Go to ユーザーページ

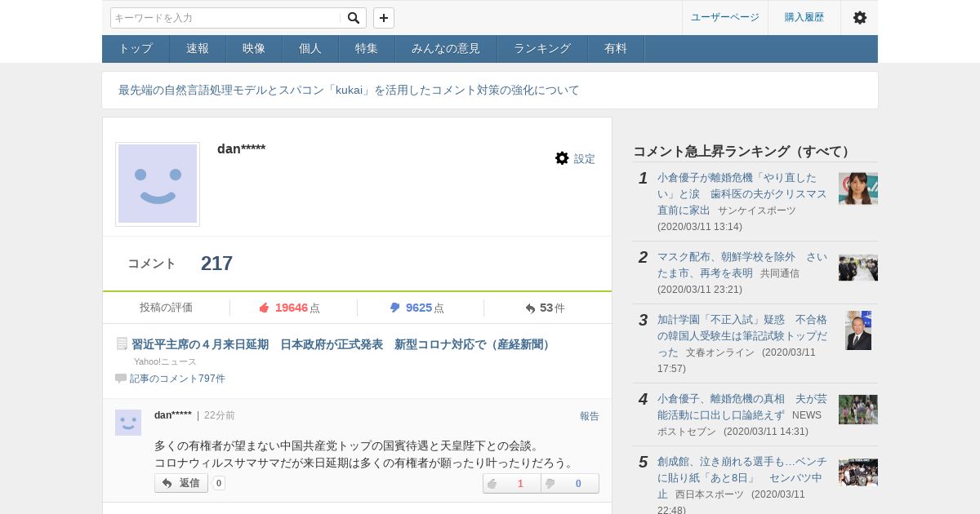coord(725,17)
